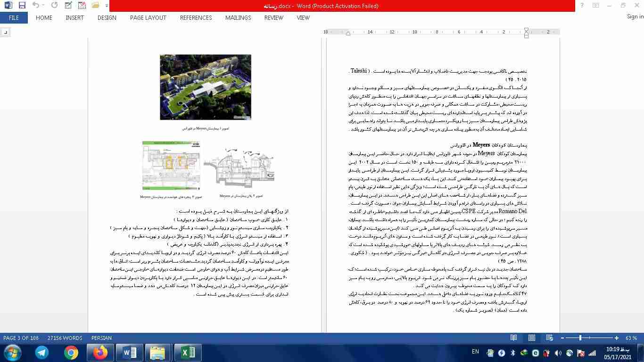The height and width of the screenshot is (362, 644).
Task: Click the zoom slider handle
Action: coord(580,338)
